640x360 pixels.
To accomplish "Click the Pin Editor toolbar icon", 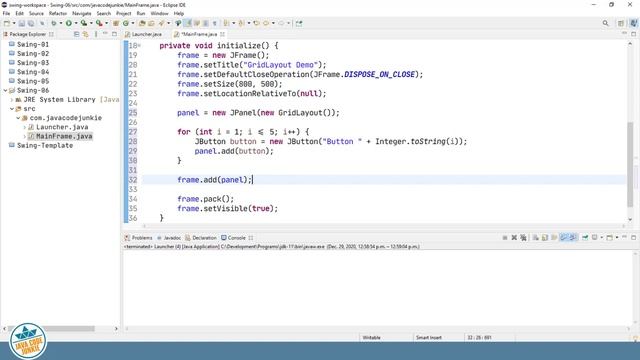I will pos(299,23).
